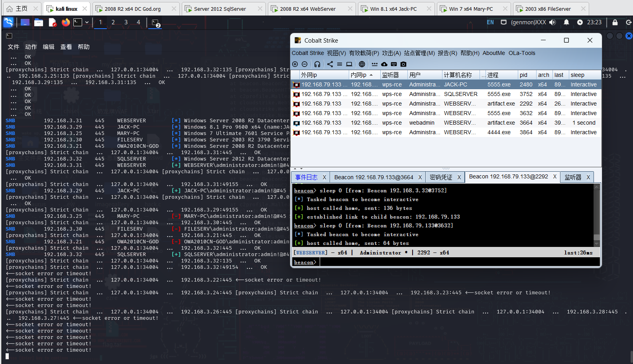
Task: Open the web globe icon in Cobalt Strike
Action: click(x=362, y=64)
